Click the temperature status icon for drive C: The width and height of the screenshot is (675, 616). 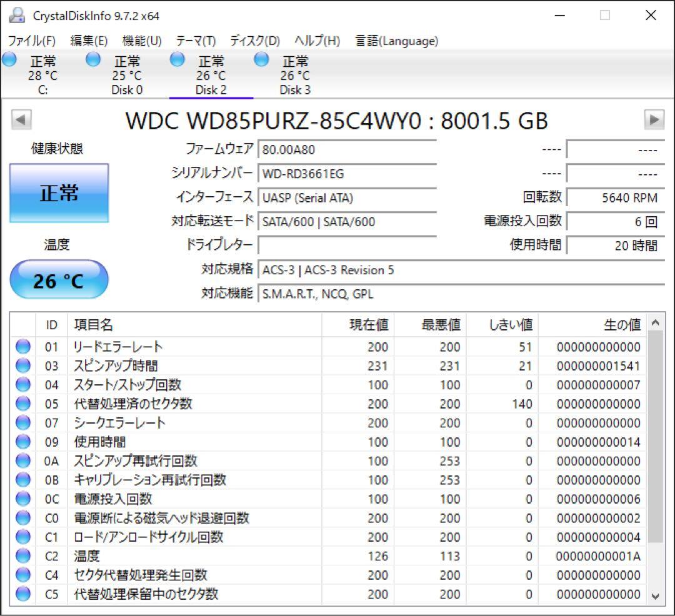(x=9, y=59)
